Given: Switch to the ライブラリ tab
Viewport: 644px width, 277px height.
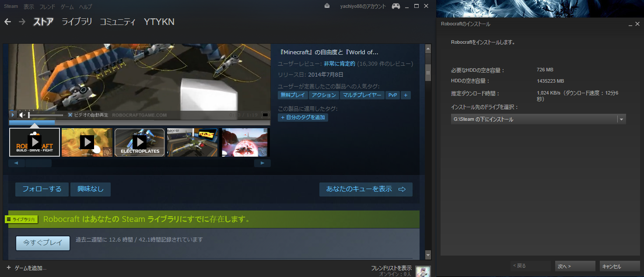Looking at the screenshot, I should pyautogui.click(x=77, y=21).
